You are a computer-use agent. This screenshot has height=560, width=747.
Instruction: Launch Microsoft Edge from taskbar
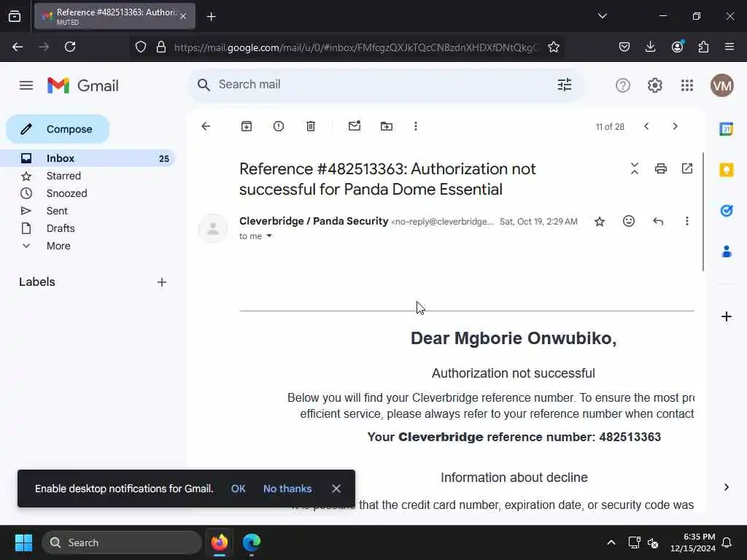[252, 542]
